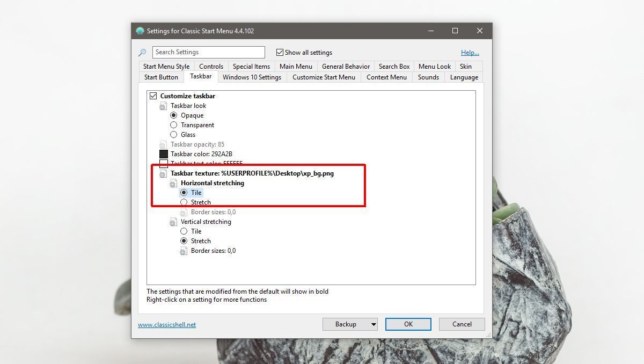Click the setting icon beside Taskbar texture

[x=163, y=173]
